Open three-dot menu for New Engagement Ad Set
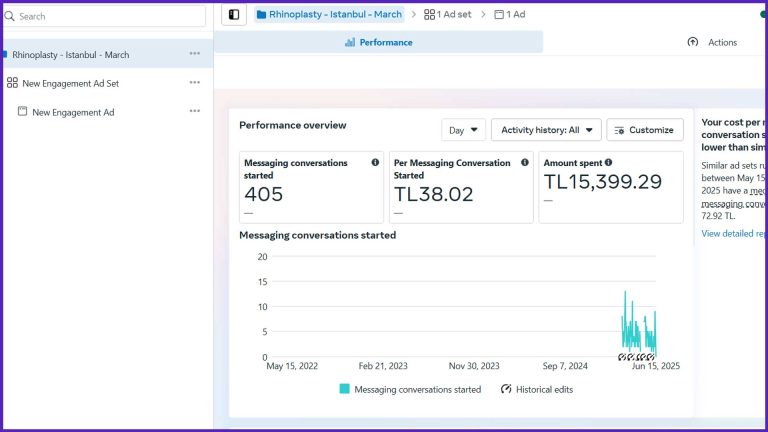This screenshot has width=768, height=432. coord(194,83)
